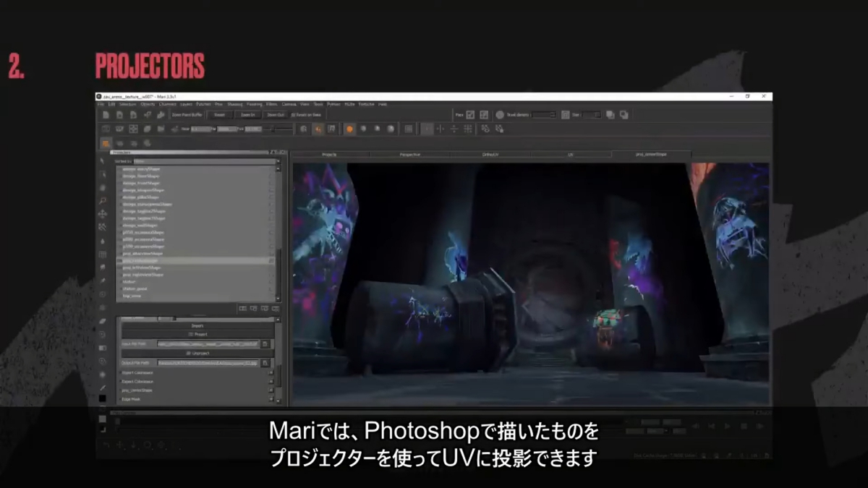Viewport: 868px width, 488px height.
Task: Click the Output File Path field
Action: [x=208, y=363]
